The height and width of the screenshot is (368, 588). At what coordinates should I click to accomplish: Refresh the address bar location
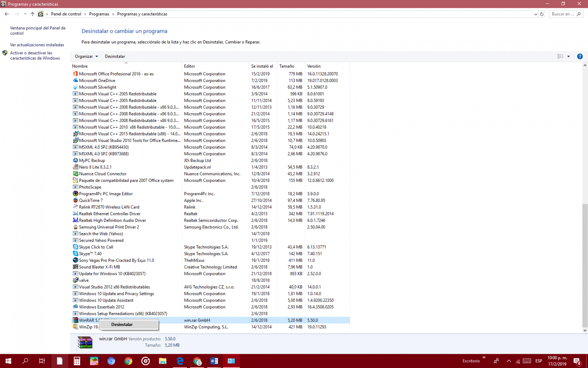coord(542,14)
